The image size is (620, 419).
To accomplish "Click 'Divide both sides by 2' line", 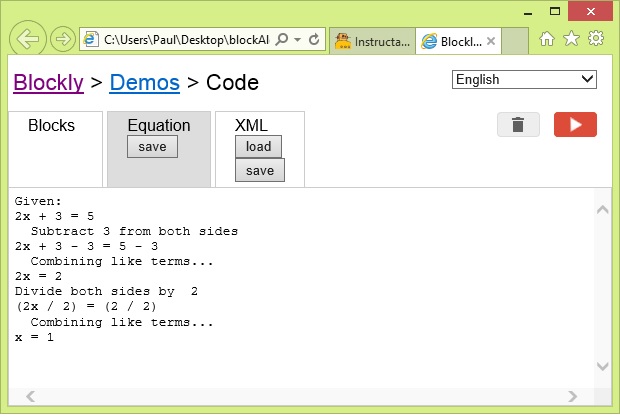I will coord(106,291).
